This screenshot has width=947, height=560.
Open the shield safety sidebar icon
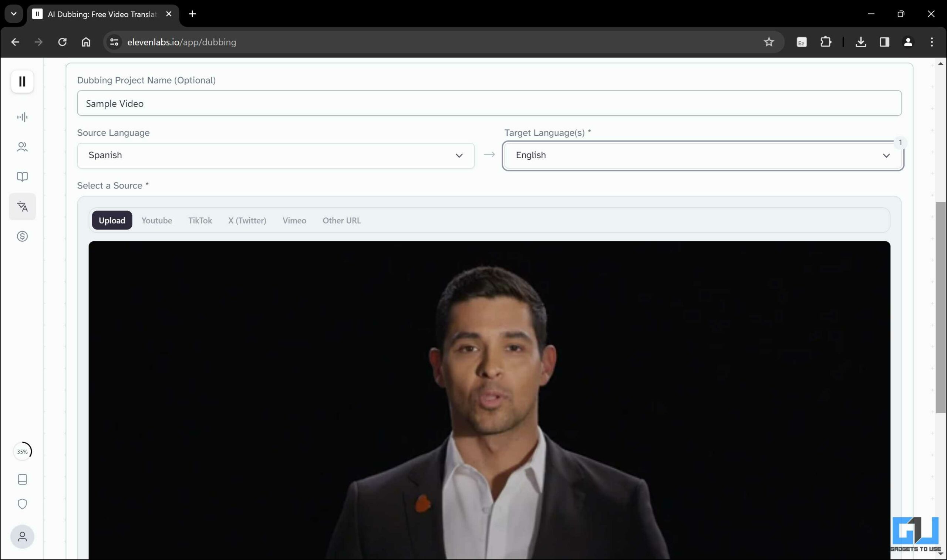point(22,504)
